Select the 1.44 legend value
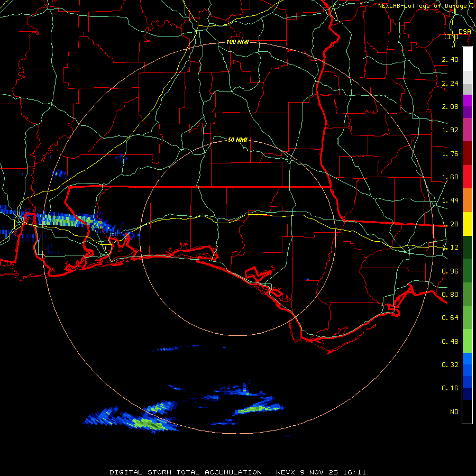Screen dimensions: 476x476 click(x=450, y=200)
